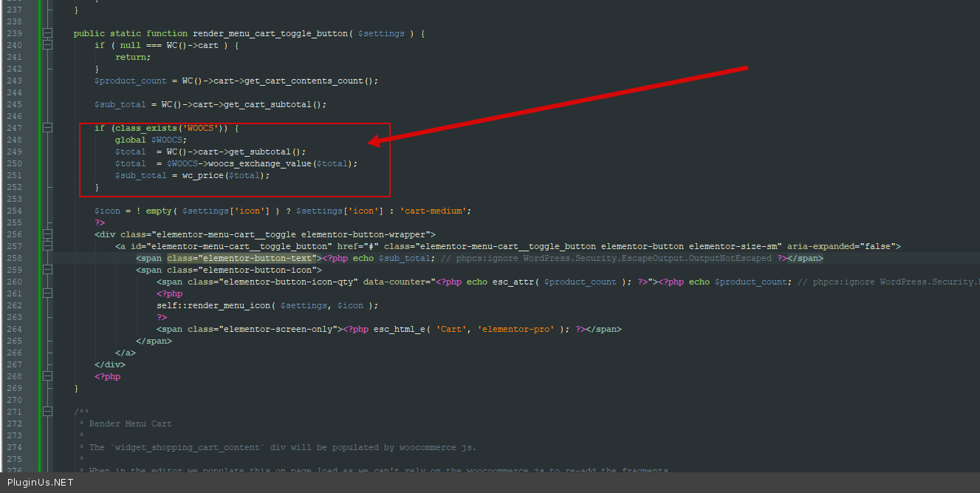The width and height of the screenshot is (980, 493).
Task: Fold the elementor-button-icon span at line 259
Action: point(47,270)
